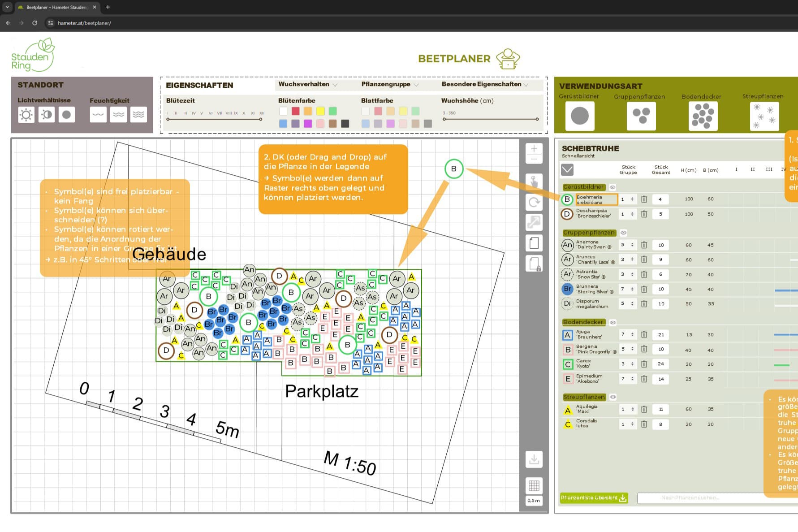This screenshot has width=798, height=532.
Task: Select the Boehmeria sieboldiana plant name
Action: pyautogui.click(x=596, y=199)
